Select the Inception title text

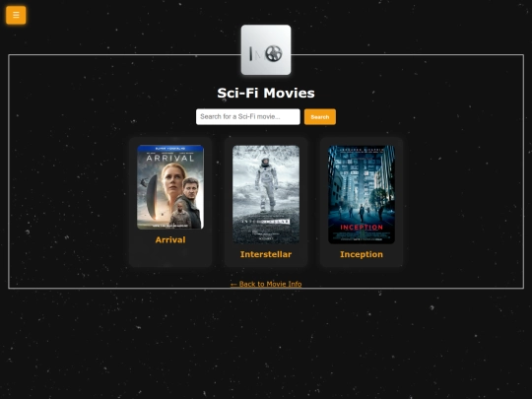[x=362, y=254]
